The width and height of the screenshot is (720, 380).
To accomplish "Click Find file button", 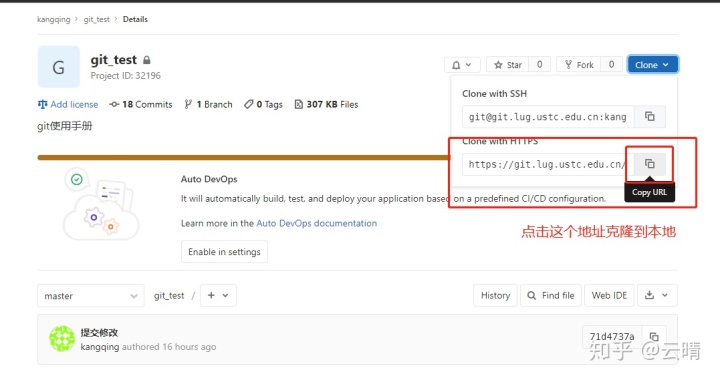I will click(551, 296).
